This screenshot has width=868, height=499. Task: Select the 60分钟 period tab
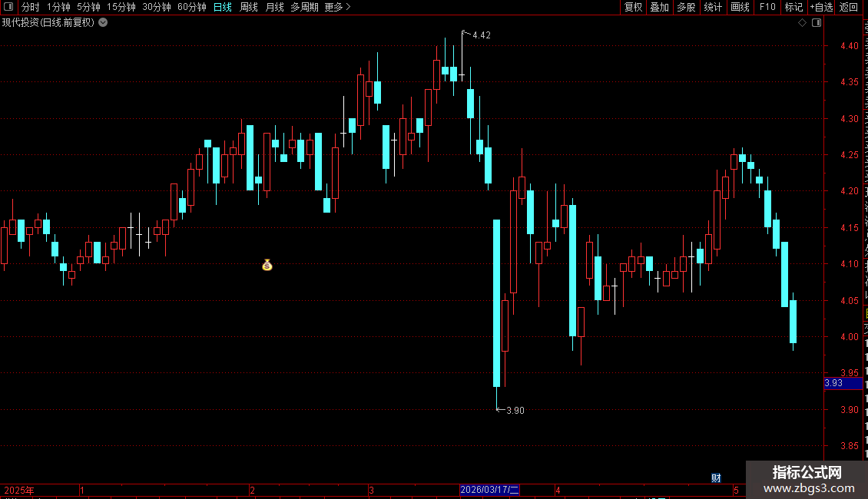(x=191, y=7)
